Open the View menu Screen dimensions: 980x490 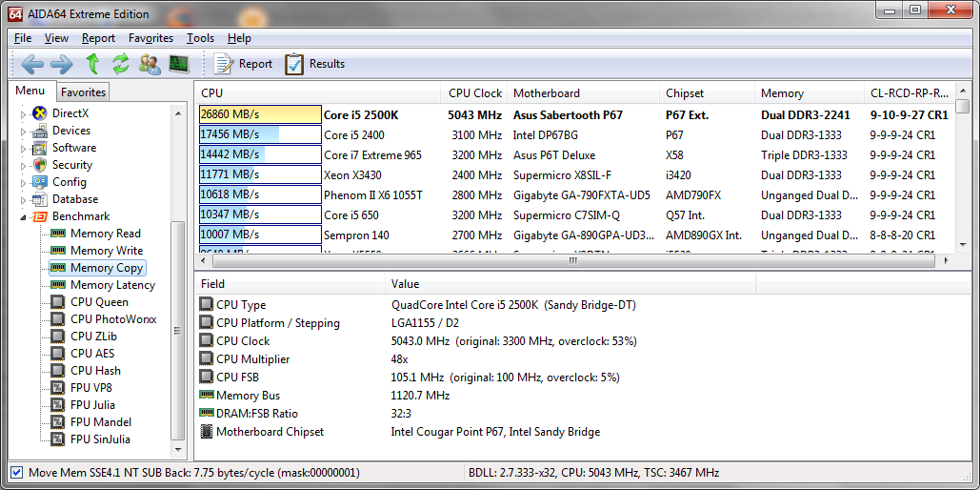[57, 38]
